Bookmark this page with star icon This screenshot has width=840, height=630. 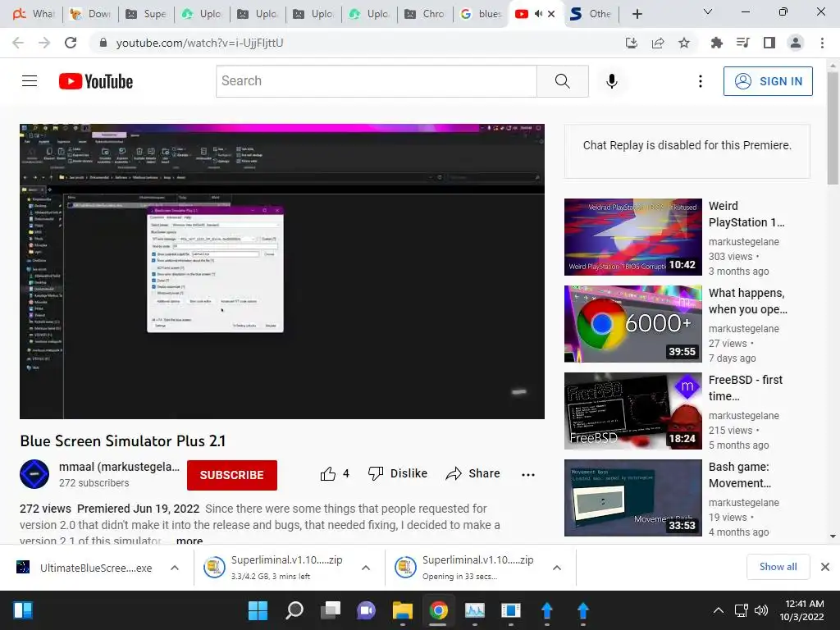[x=684, y=43]
